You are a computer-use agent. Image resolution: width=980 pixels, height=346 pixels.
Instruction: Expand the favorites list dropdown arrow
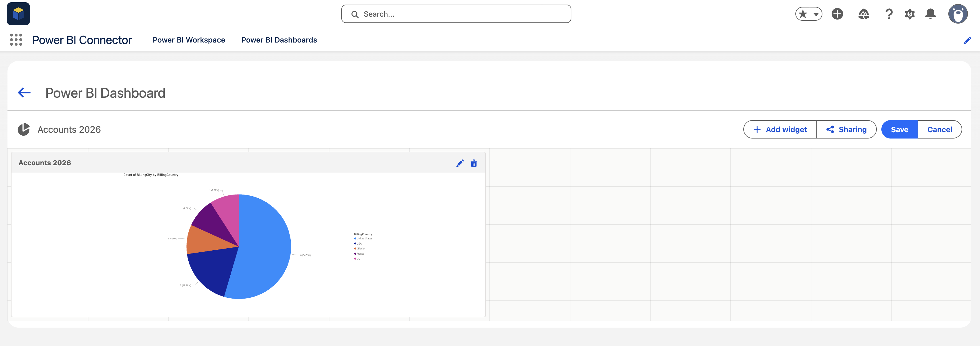816,14
